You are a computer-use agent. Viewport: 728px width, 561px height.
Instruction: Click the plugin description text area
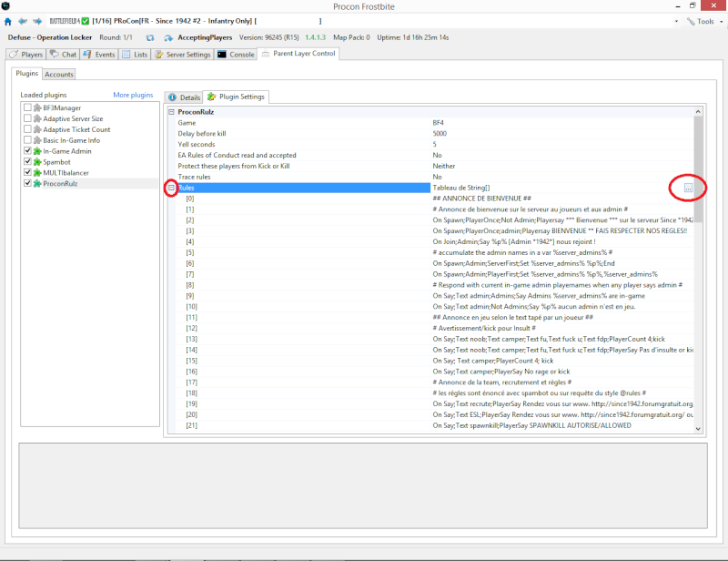(363, 485)
